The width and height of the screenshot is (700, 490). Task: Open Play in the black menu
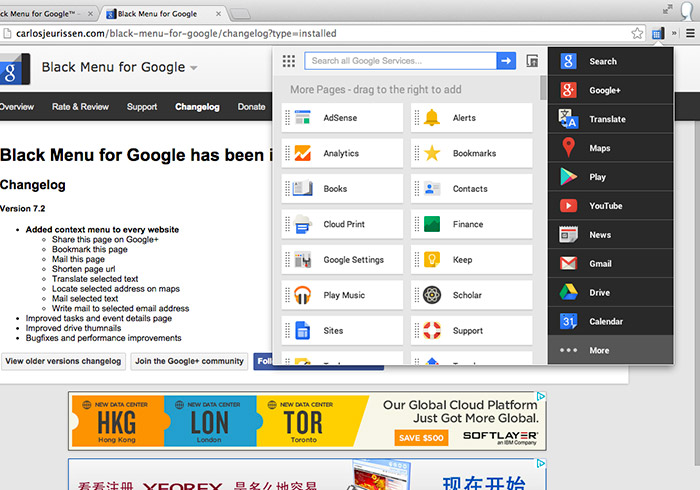point(610,177)
